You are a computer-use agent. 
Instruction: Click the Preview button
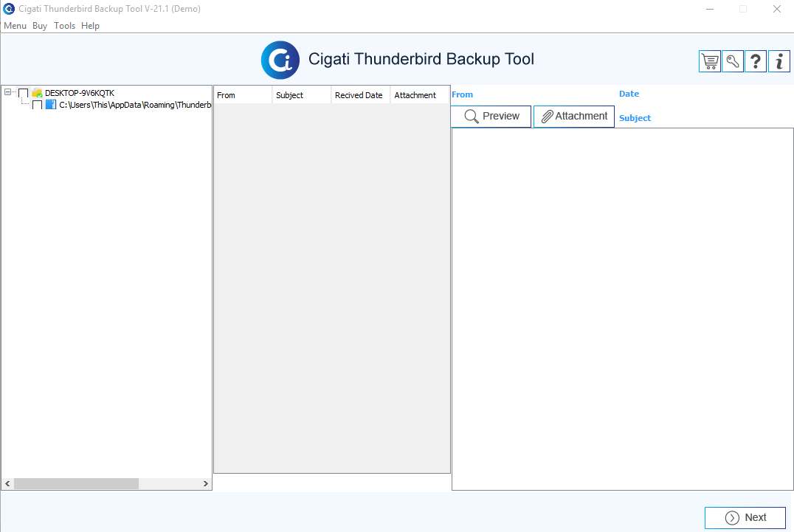(x=491, y=117)
